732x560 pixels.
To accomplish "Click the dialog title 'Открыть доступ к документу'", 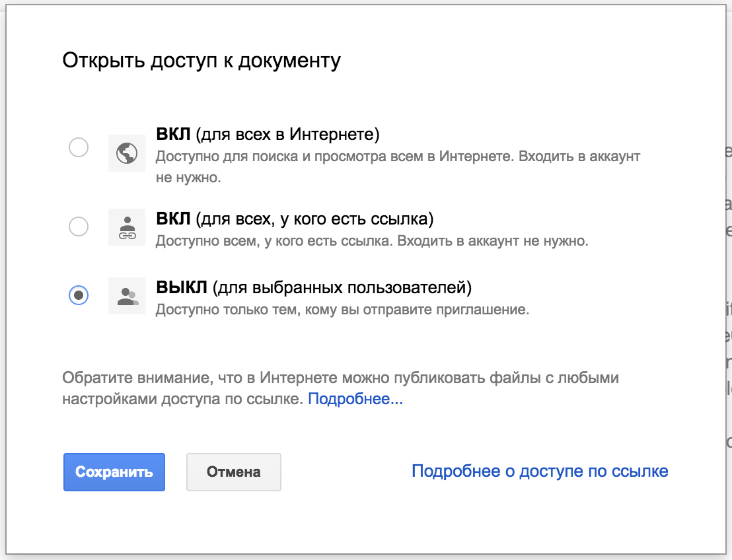I will coord(201,60).
